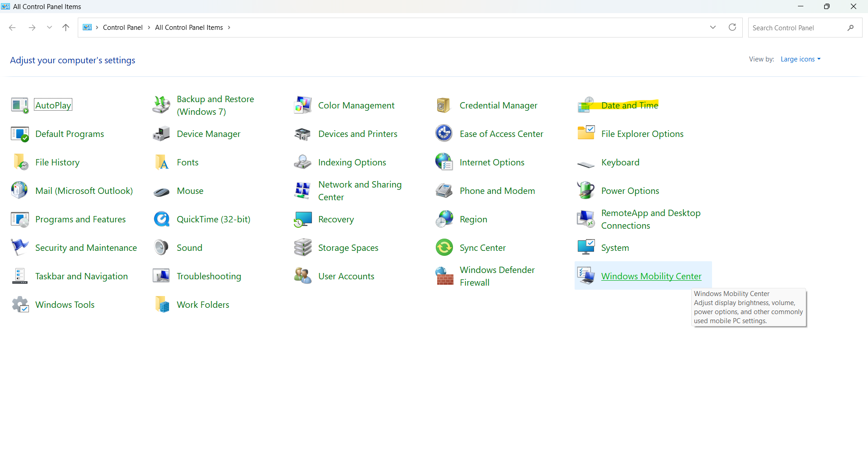Open the Mouse icon
The image size is (868, 461).
coord(161,192)
